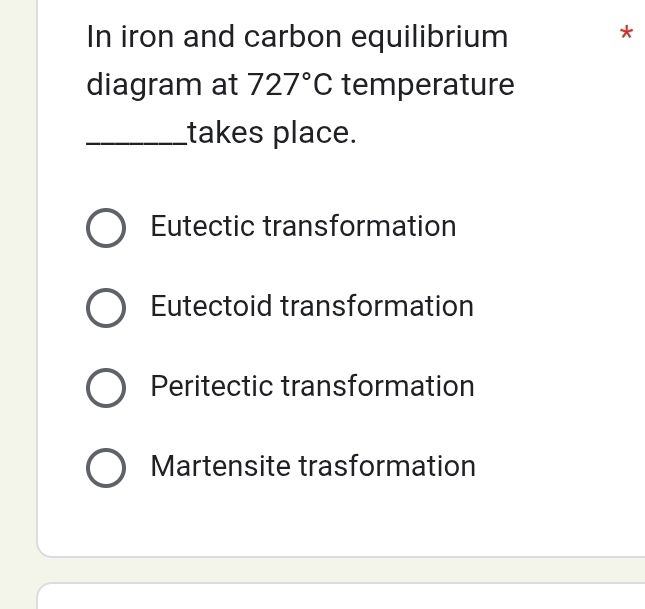Click the word "temperature" in the question

click(x=428, y=86)
